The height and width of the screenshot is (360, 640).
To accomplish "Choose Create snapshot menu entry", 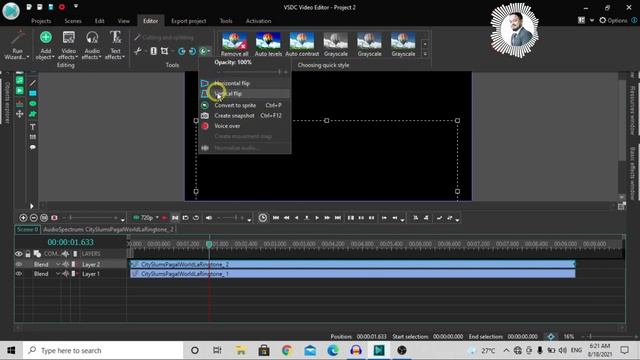I will pyautogui.click(x=245, y=116).
